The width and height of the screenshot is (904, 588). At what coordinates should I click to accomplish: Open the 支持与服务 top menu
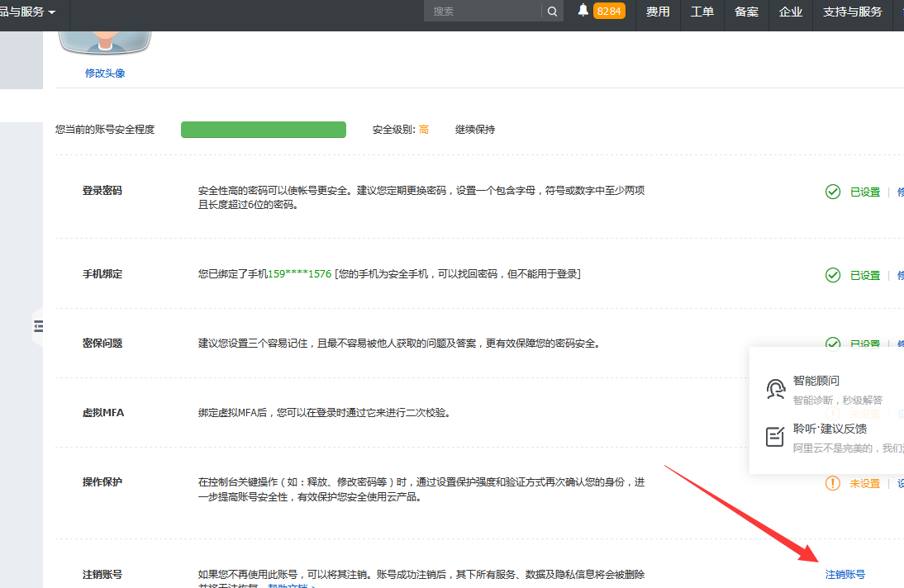tap(853, 12)
